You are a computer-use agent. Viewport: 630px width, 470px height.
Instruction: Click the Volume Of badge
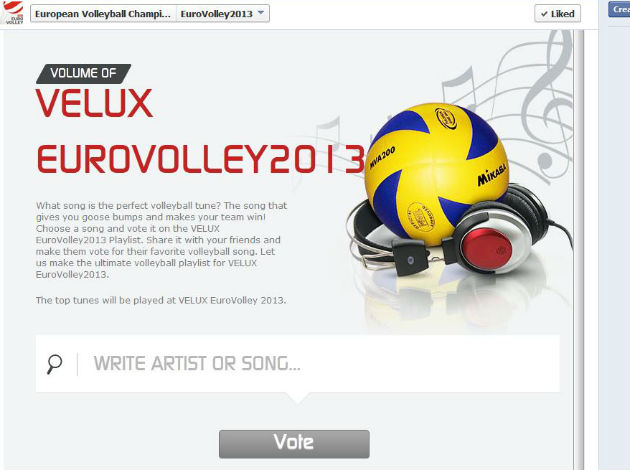tap(84, 74)
